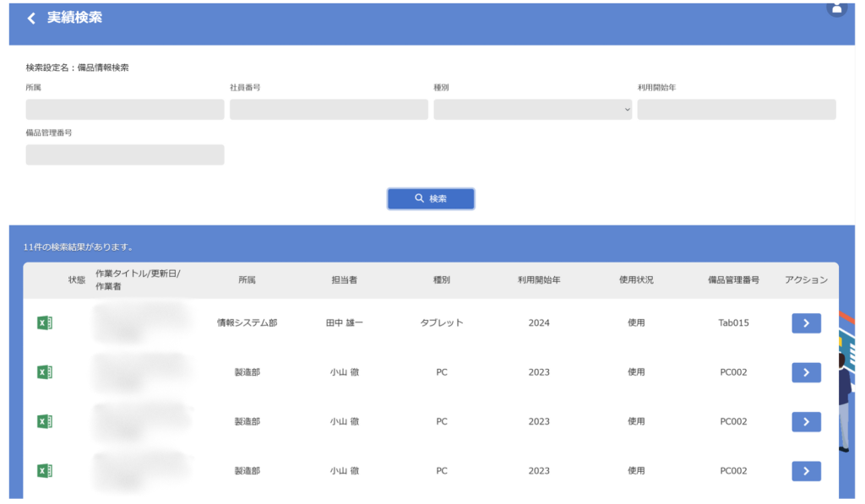Click 情報システム部 cell in first row
Viewport: 865px width, 504px height.
pyautogui.click(x=247, y=322)
